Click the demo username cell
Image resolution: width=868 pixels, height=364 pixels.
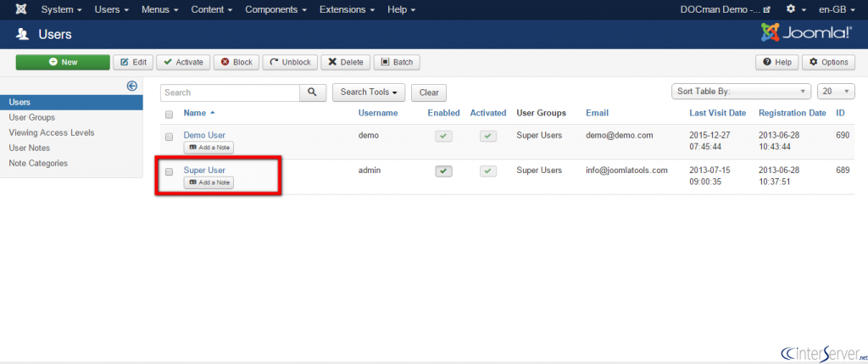pyautogui.click(x=368, y=135)
